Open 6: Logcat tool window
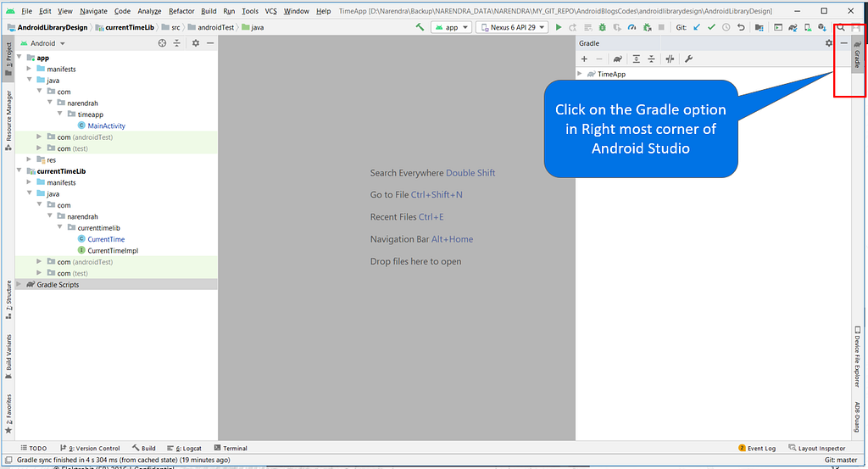Screen dimensions: 868x469 (184, 448)
